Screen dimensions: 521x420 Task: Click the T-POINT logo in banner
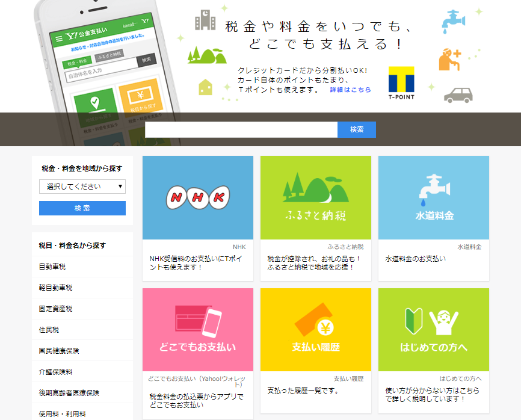click(401, 83)
